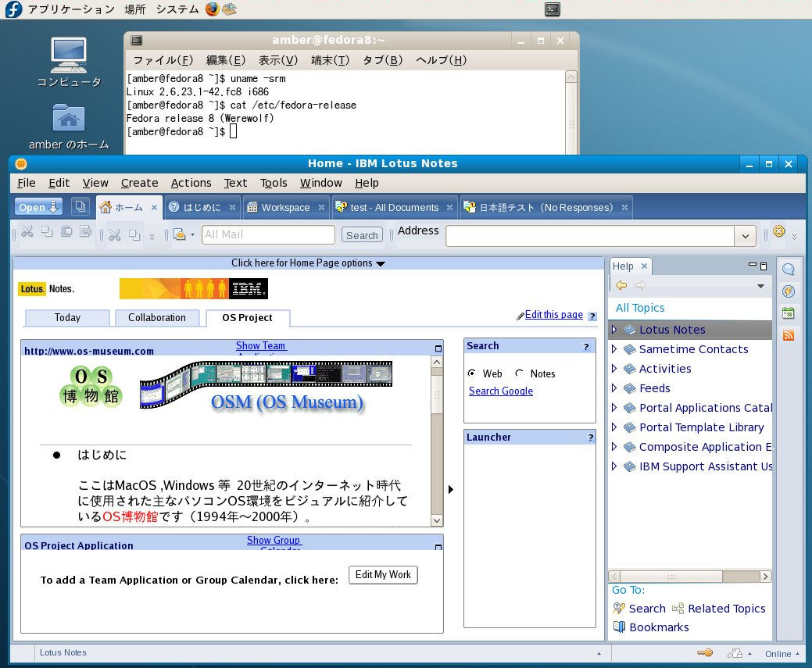
Task: Click the Edit this page link
Action: (x=553, y=314)
